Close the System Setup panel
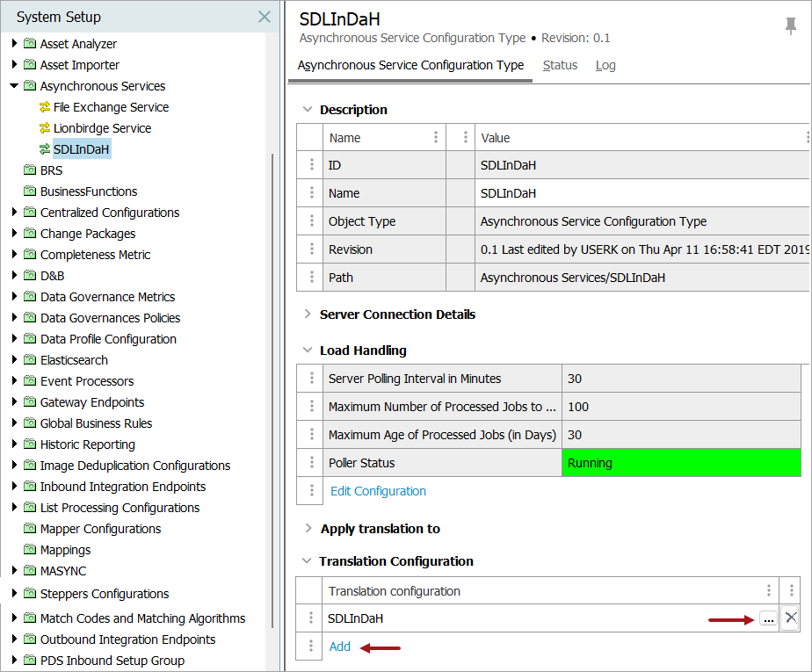The height and width of the screenshot is (672, 812). click(x=264, y=17)
